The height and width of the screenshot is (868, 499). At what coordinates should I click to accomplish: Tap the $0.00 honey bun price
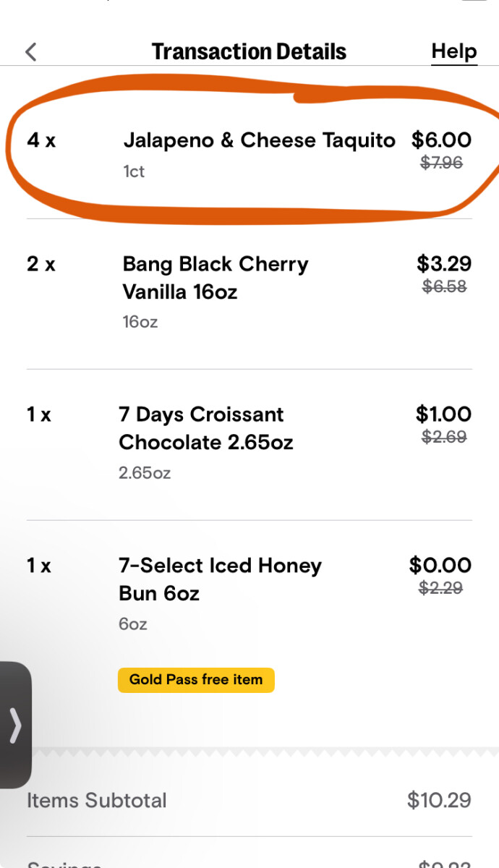pos(440,565)
